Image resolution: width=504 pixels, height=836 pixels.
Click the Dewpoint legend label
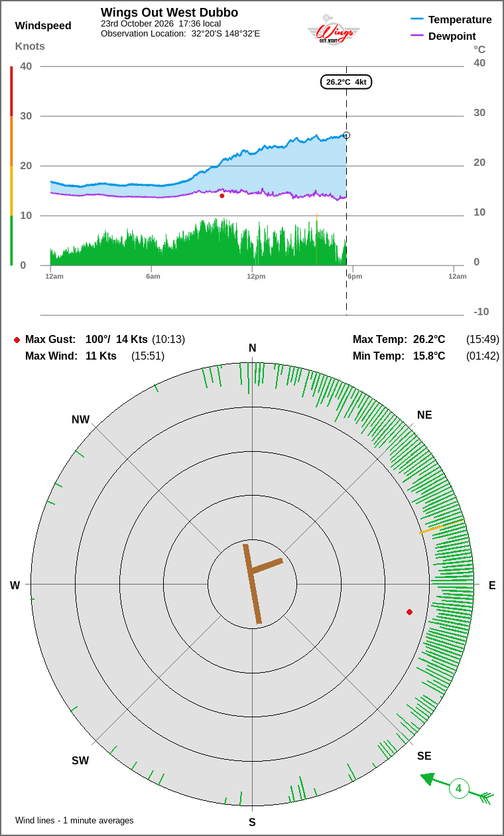point(452,36)
